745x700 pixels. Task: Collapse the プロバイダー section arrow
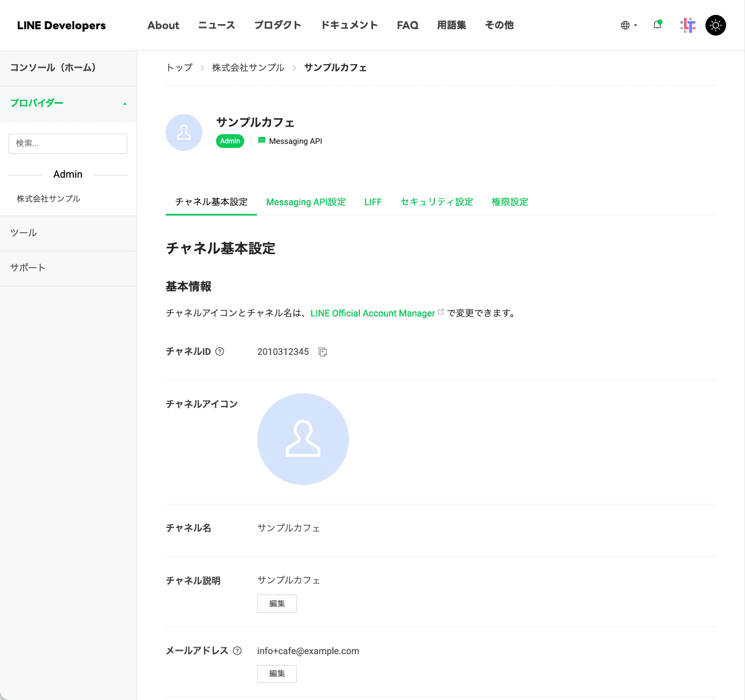125,104
